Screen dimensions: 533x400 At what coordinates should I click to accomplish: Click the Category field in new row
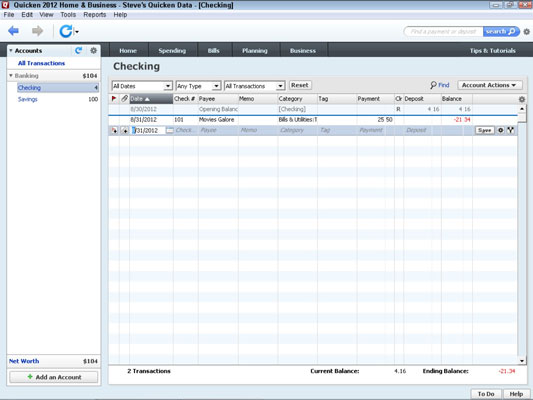pyautogui.click(x=297, y=130)
